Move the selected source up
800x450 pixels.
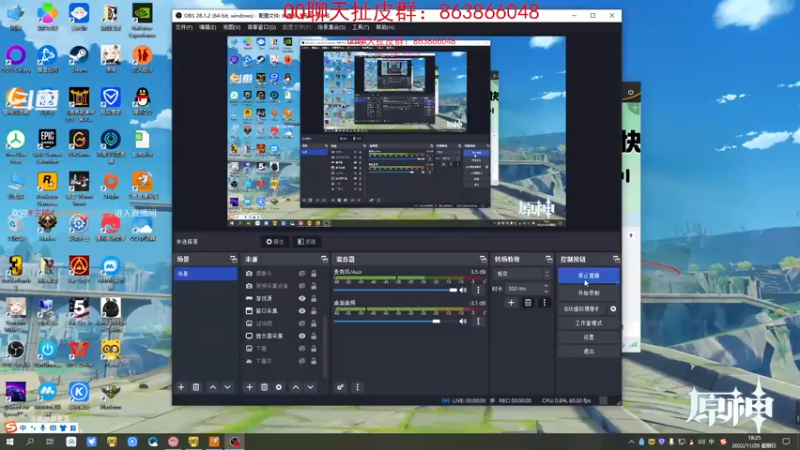click(x=296, y=387)
